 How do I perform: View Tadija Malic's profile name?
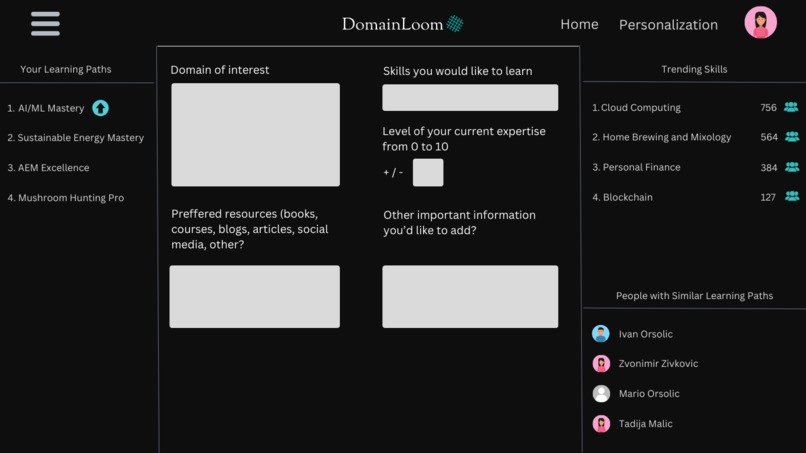[646, 424]
